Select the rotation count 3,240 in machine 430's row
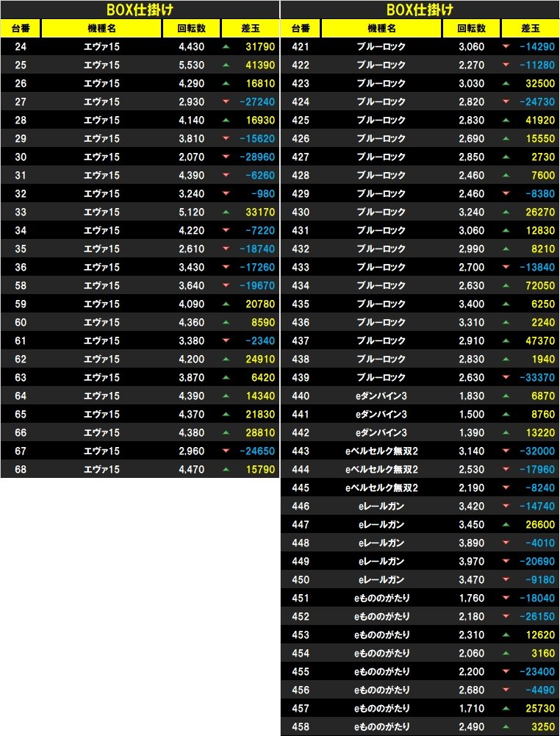This screenshot has width=560, height=736. 471,212
